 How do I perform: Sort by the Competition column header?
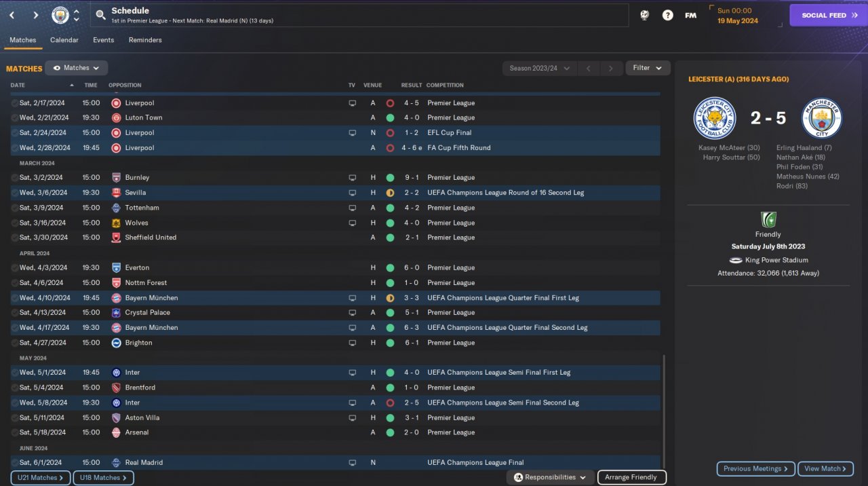coord(445,85)
